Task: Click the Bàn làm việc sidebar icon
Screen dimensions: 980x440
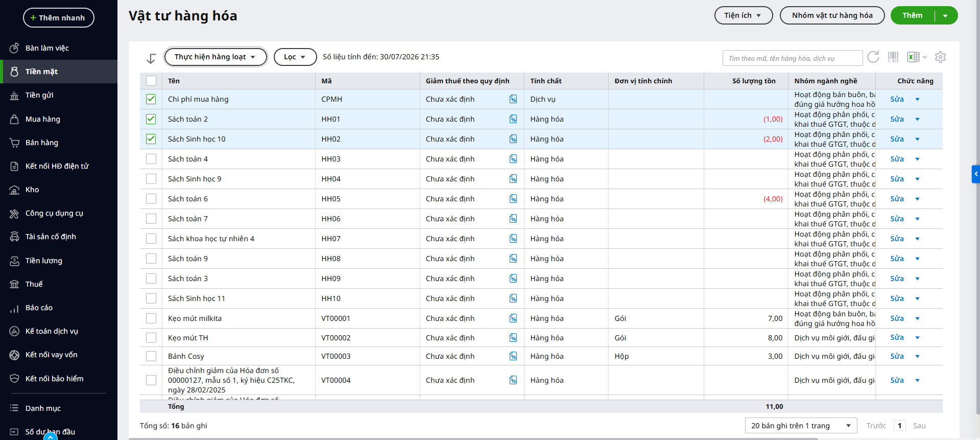Action: [14, 48]
